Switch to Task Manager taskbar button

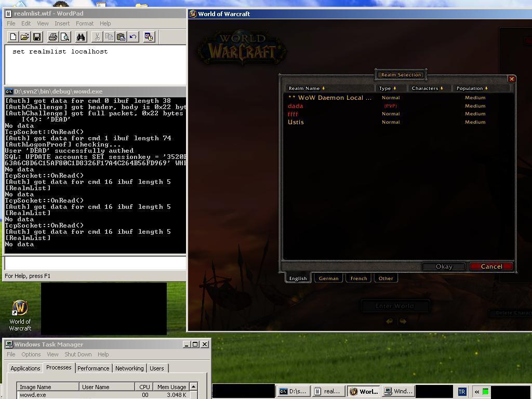point(398,392)
